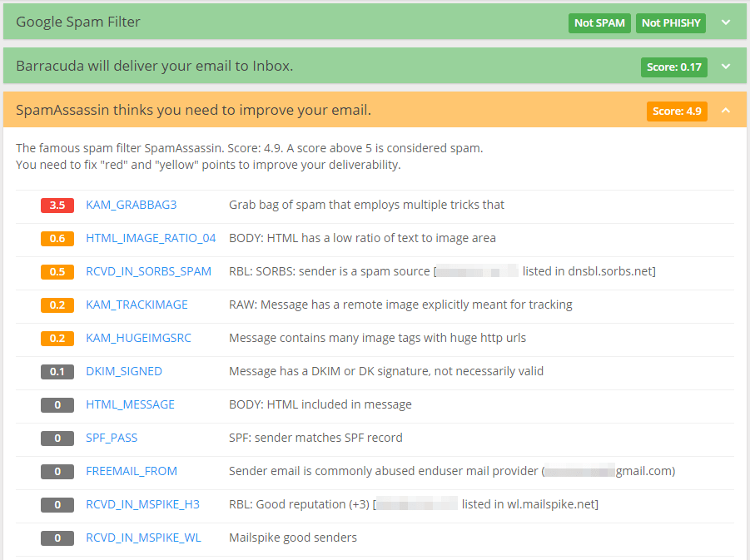This screenshot has width=750, height=560.
Task: Open the KAM_GRABBAG3 rule link
Action: coord(131,205)
